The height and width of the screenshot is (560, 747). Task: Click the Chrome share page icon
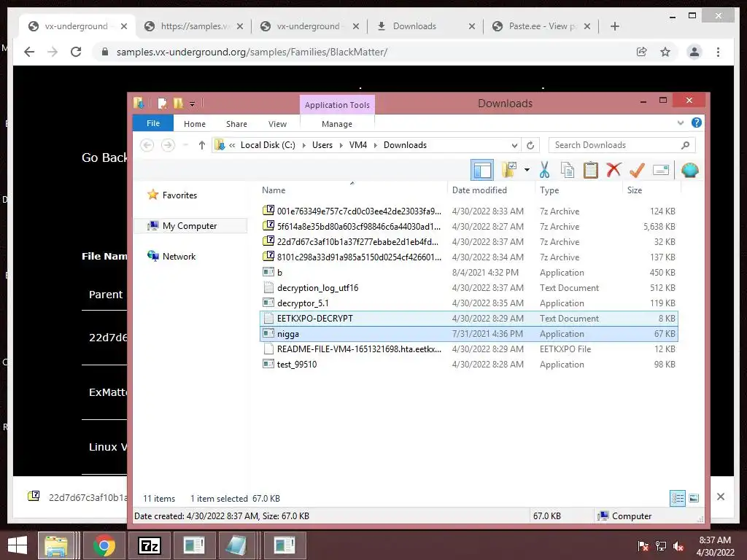(642, 52)
